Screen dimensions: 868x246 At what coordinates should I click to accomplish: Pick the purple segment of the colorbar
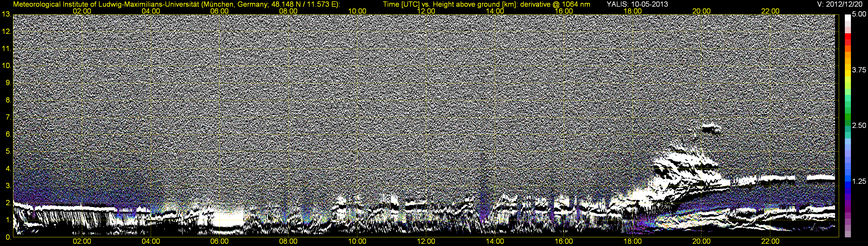[848, 203]
